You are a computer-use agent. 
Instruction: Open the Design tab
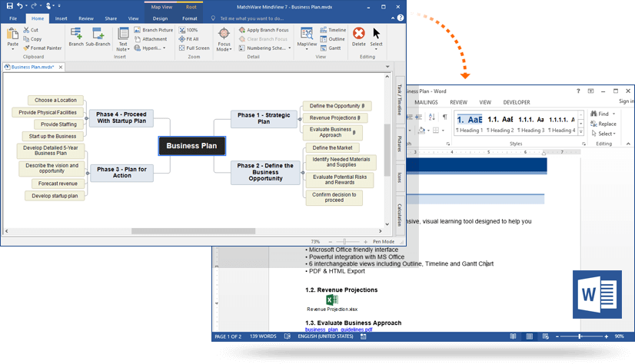coord(160,18)
